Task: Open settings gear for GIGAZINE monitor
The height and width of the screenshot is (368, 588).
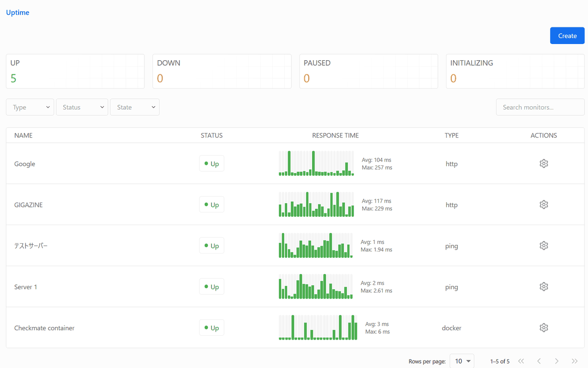Action: coord(543,205)
